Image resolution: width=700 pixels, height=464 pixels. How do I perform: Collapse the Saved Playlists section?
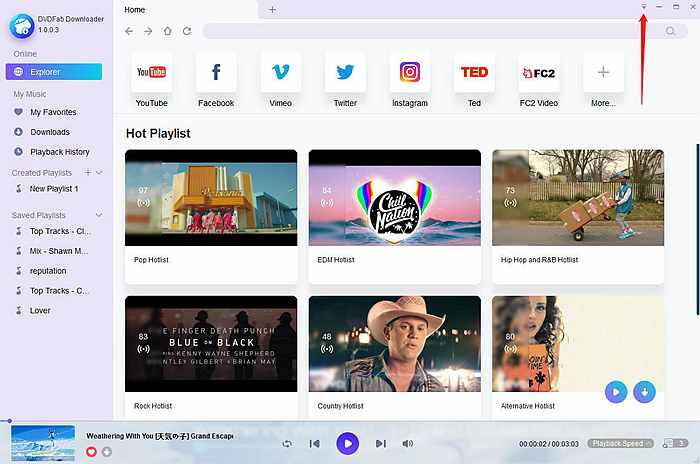[x=98, y=215]
